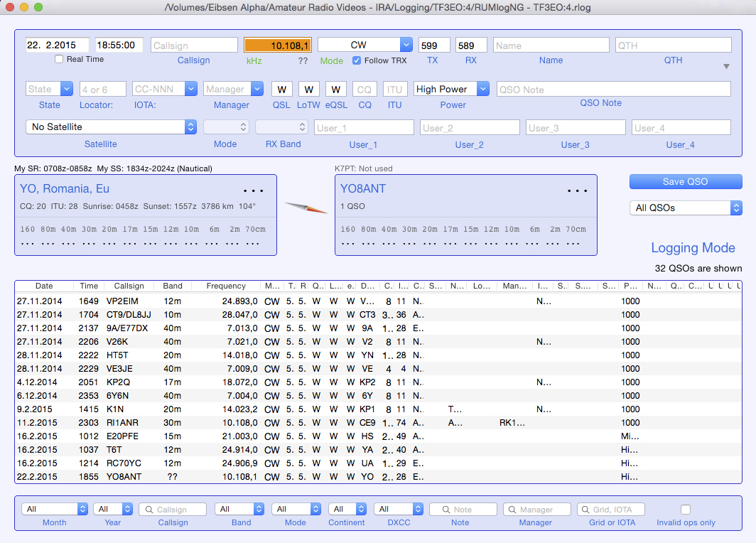Click the three dots in the Romania panel

click(254, 191)
